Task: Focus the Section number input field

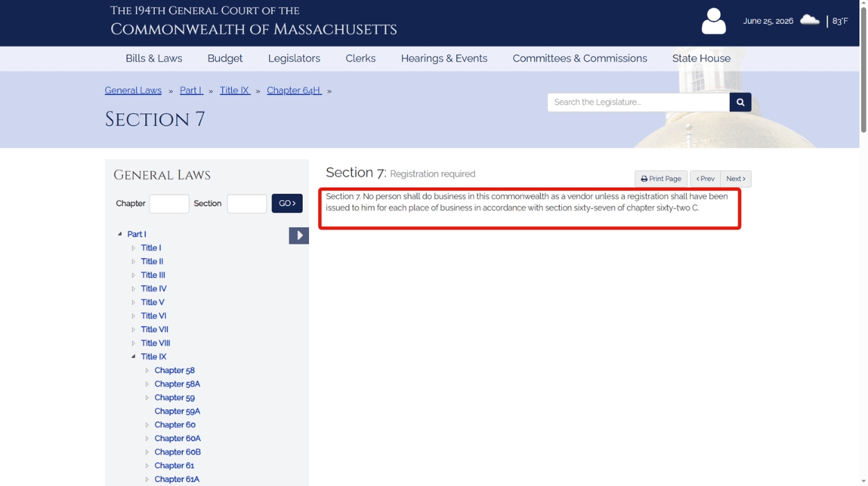Action: pyautogui.click(x=247, y=203)
